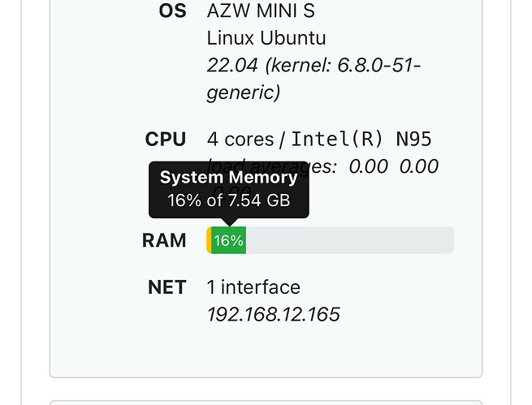Click the CPU label

166,139
